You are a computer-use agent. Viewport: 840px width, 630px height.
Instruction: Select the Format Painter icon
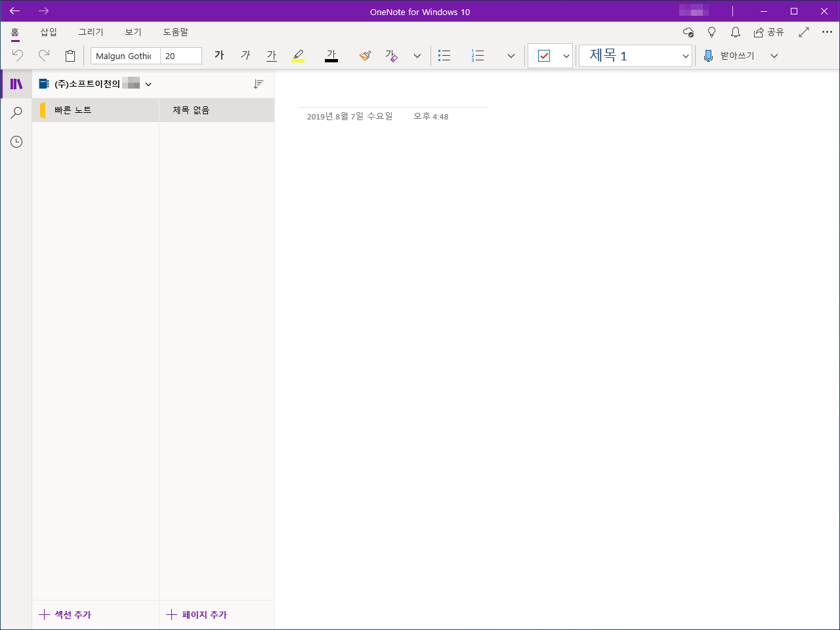pos(365,55)
